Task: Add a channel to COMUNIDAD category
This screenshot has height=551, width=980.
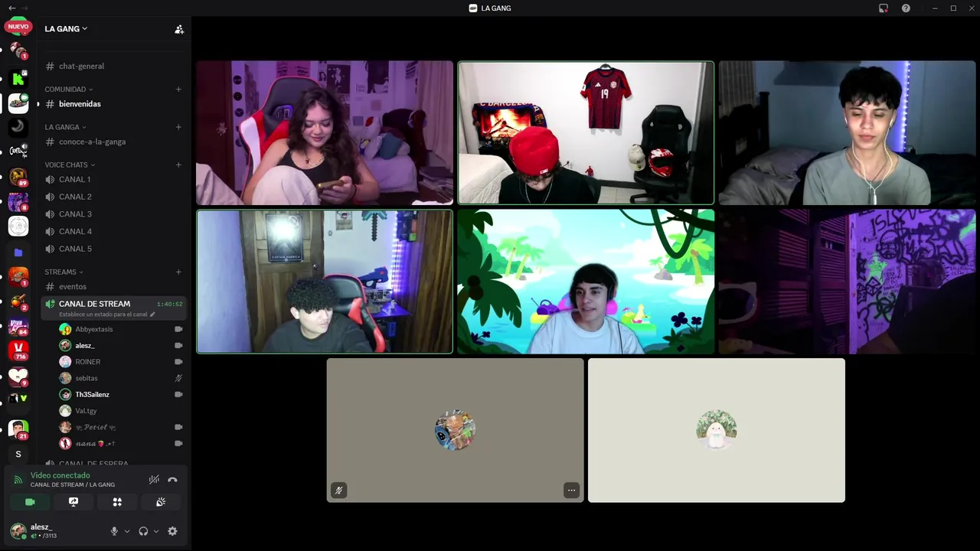Action: click(178, 89)
